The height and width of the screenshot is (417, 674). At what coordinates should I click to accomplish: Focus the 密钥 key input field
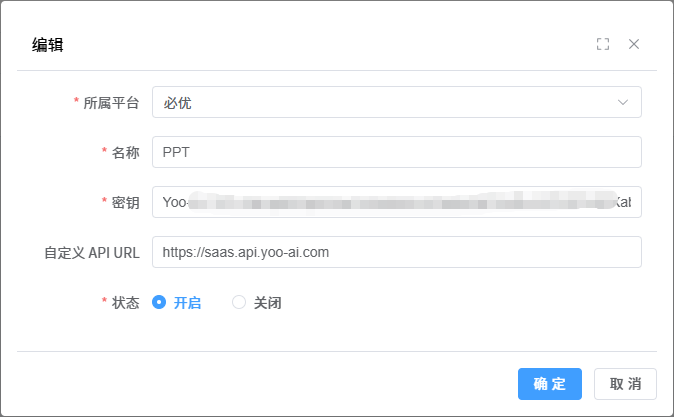396,202
